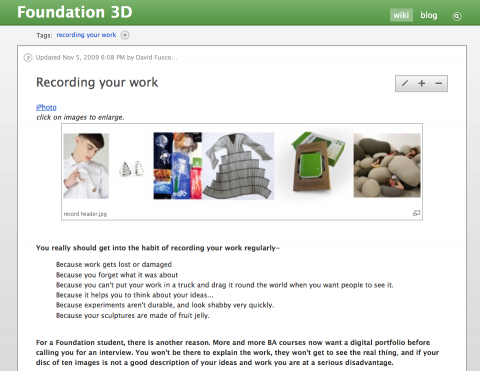The image size is (480, 371).
Task: Open the search magnifier icon in header
Action: [x=457, y=16]
